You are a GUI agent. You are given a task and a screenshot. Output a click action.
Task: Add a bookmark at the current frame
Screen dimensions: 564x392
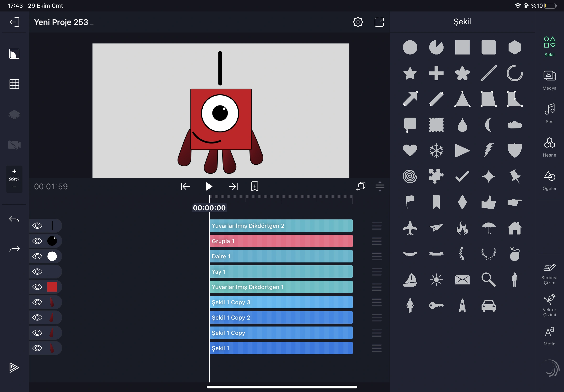click(x=254, y=186)
